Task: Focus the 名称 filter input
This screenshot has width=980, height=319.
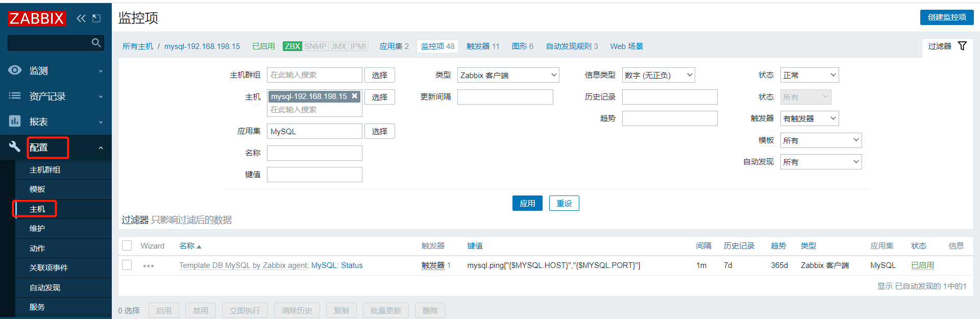Action: click(x=314, y=153)
